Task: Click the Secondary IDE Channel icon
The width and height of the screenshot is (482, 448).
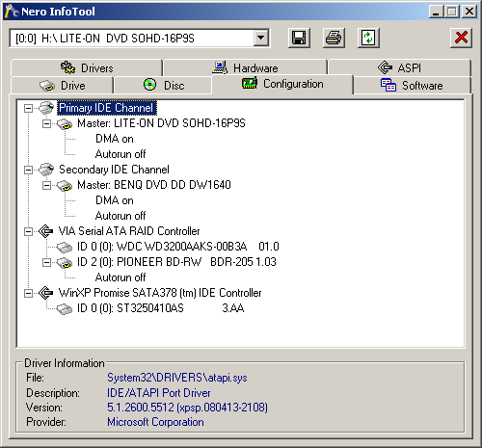Action: (46, 170)
